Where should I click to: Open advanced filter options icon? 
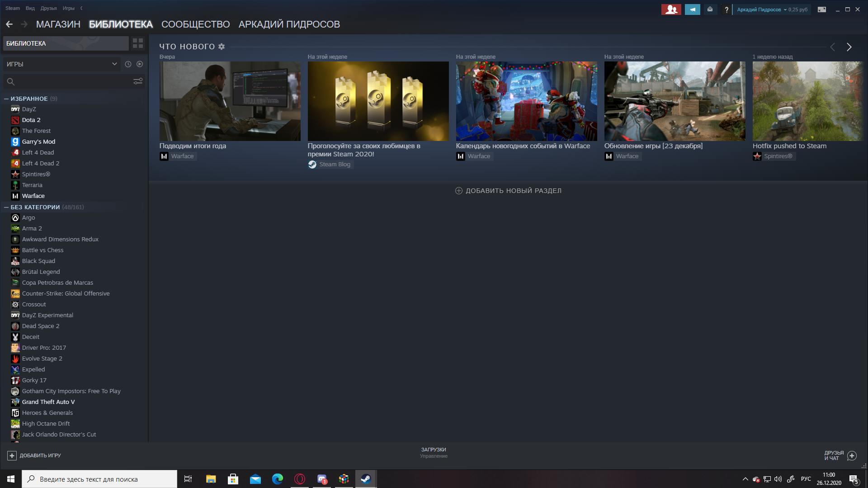click(138, 81)
